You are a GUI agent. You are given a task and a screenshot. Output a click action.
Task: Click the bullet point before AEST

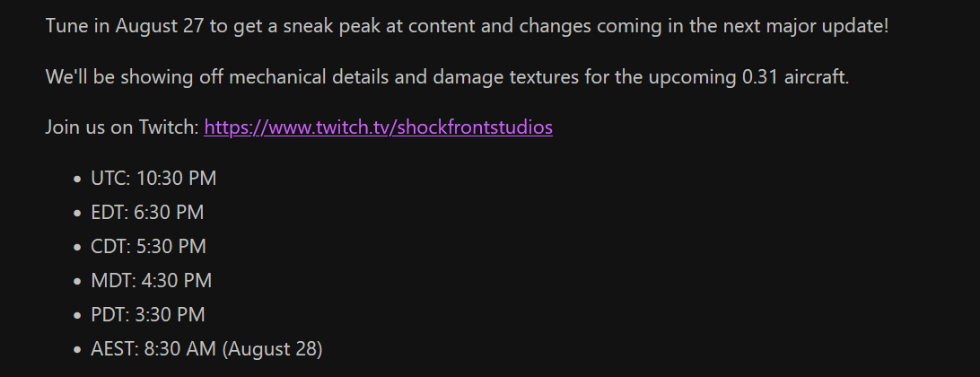(x=78, y=350)
